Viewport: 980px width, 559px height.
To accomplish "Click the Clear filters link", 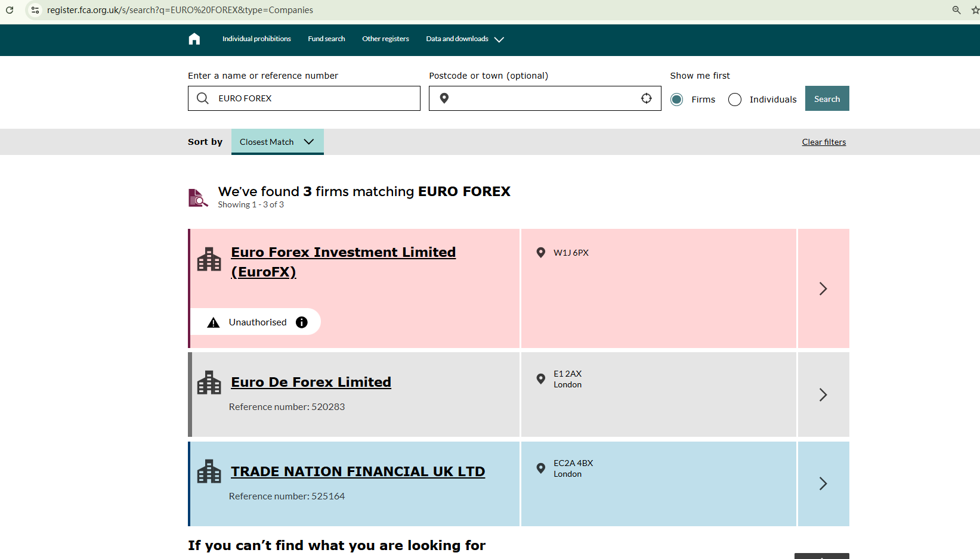I will pos(824,142).
